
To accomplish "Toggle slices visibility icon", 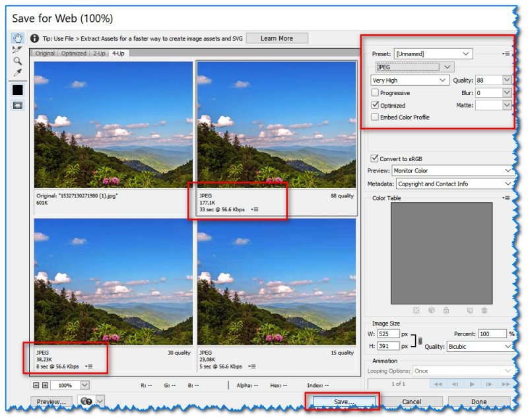I will (17, 105).
